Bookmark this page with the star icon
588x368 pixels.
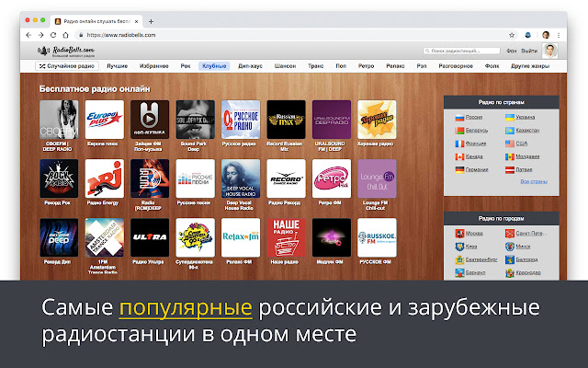coord(512,35)
